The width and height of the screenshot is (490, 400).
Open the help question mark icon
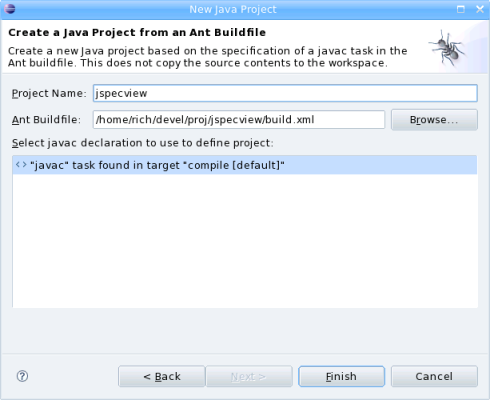(22, 376)
